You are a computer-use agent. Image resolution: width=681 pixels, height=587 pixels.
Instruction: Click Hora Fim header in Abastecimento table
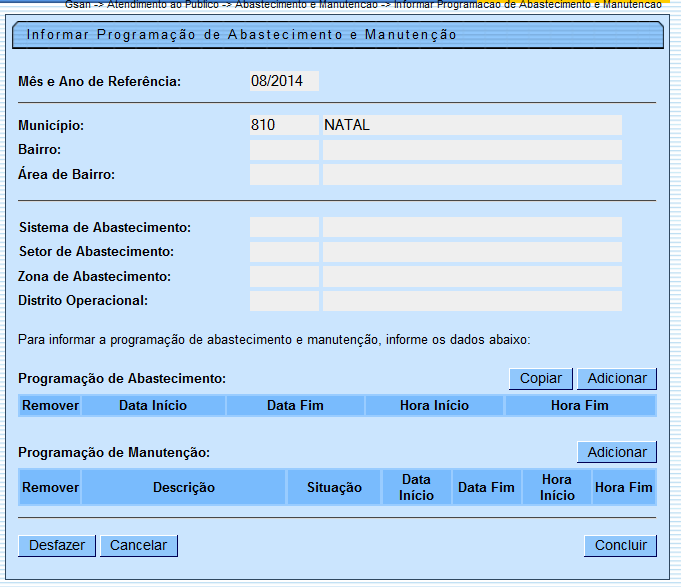[x=579, y=405]
